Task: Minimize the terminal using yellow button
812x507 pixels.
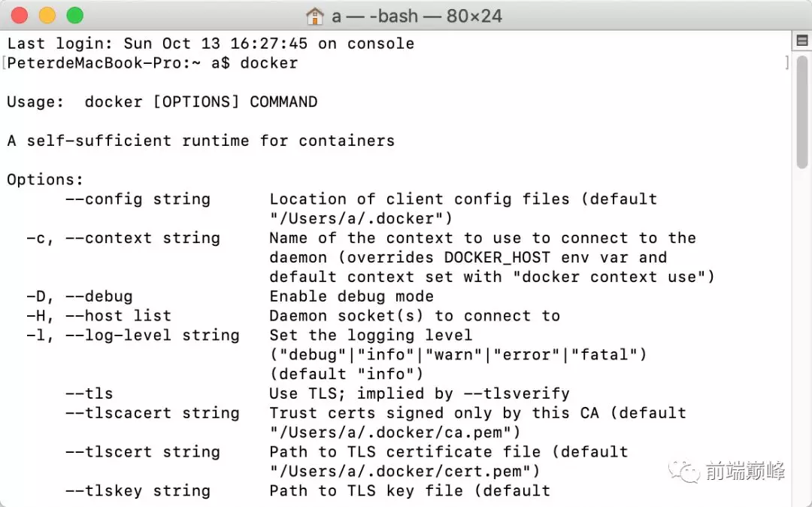Action: 47,15
